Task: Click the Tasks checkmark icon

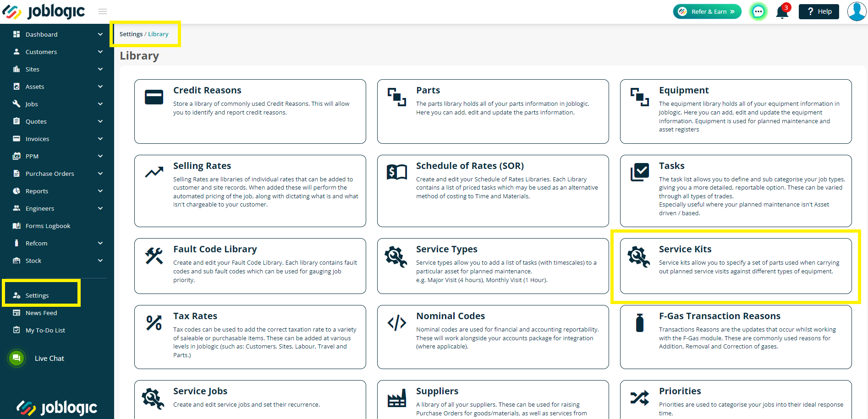Action: [x=640, y=172]
